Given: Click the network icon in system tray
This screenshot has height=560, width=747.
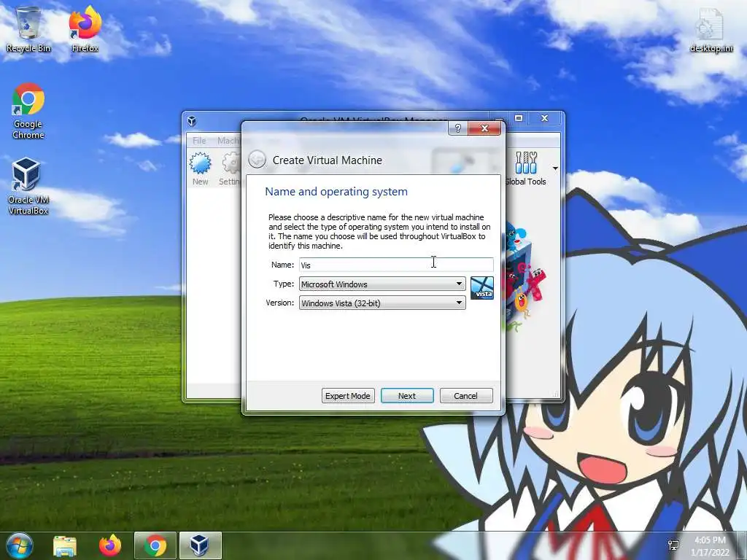Looking at the screenshot, I should [x=673, y=545].
